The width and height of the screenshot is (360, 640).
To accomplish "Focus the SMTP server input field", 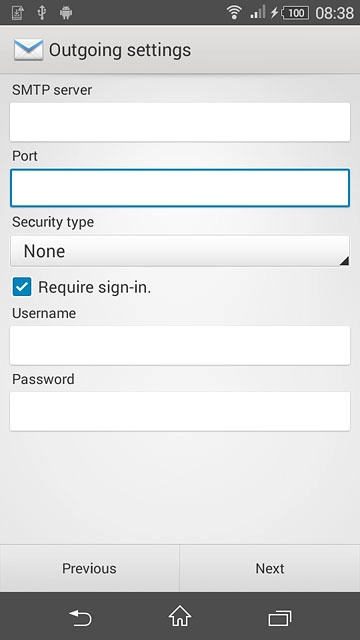I will (x=180, y=122).
